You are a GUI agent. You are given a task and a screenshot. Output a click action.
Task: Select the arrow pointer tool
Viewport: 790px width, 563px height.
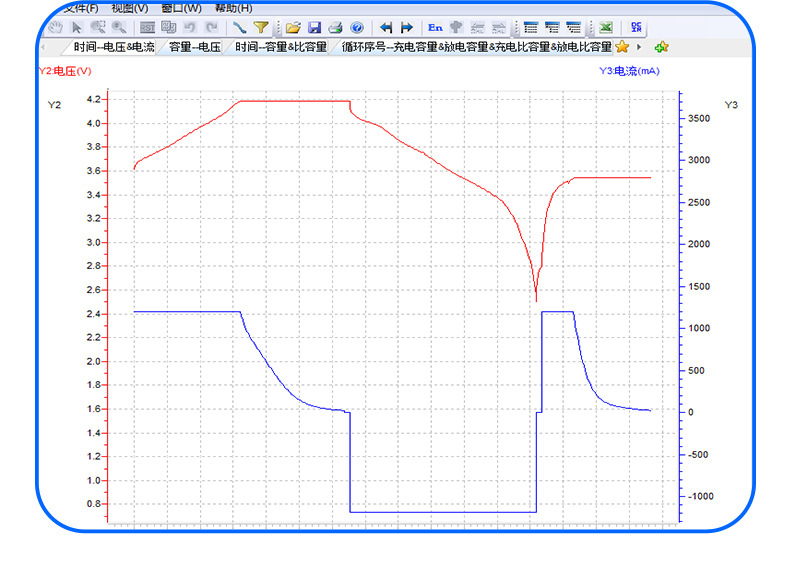(77, 28)
